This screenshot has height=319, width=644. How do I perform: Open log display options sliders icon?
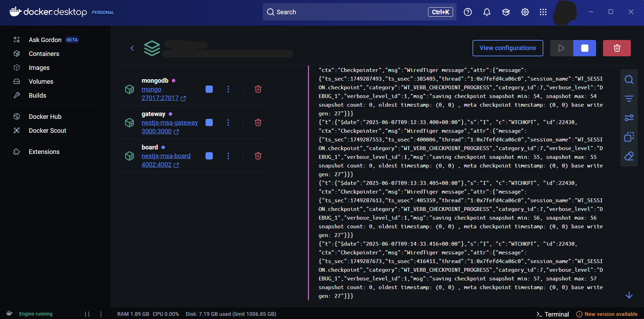(629, 118)
